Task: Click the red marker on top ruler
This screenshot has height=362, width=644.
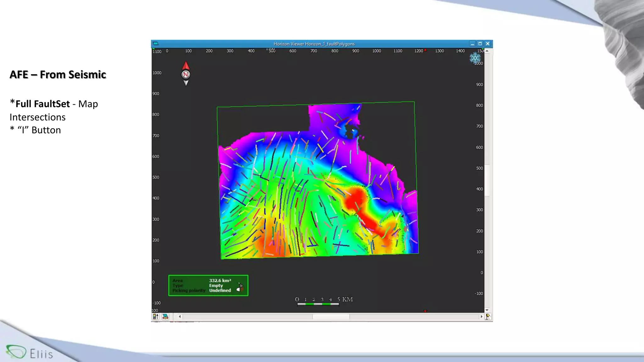Action: 425,50
